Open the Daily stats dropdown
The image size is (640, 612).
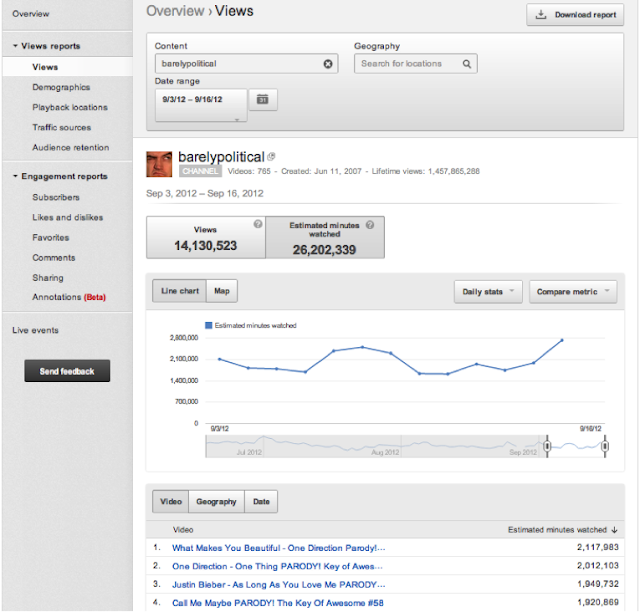click(488, 292)
